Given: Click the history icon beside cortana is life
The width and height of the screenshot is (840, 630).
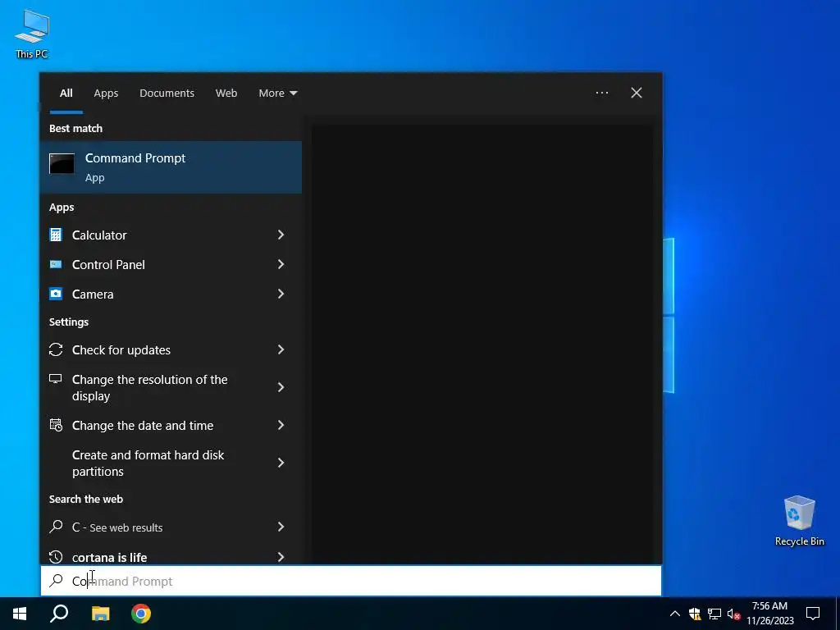Looking at the screenshot, I should click(x=56, y=557).
